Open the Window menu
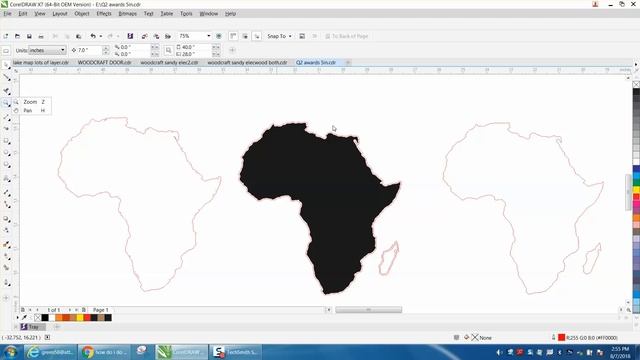Image resolution: width=640 pixels, height=360 pixels. 209,13
